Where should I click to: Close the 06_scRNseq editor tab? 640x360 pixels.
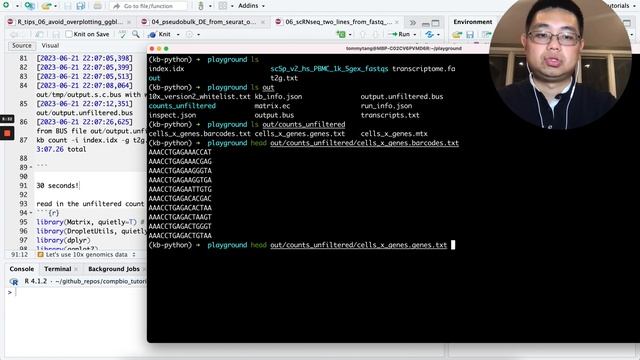pos(397,22)
